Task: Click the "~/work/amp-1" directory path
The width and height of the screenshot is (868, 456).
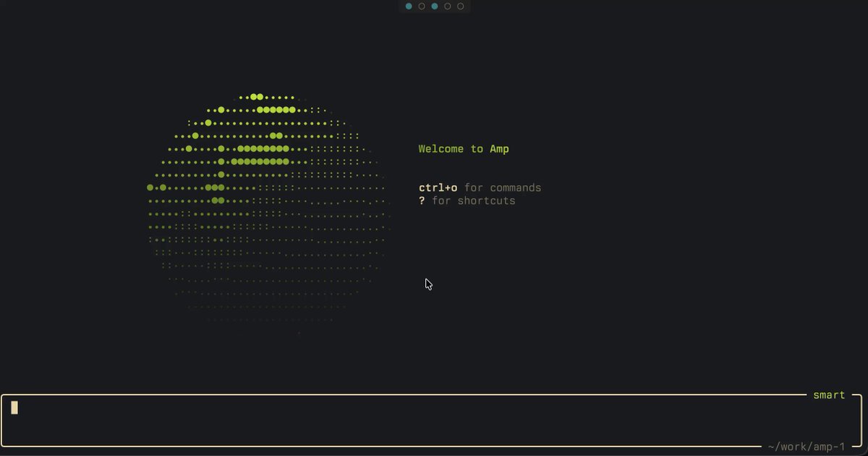Action: pyautogui.click(x=807, y=447)
